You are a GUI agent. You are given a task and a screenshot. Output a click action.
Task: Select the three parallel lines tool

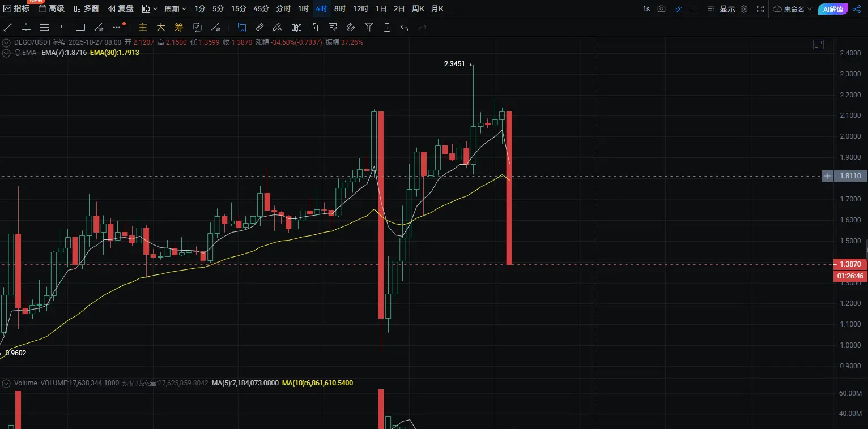44,27
